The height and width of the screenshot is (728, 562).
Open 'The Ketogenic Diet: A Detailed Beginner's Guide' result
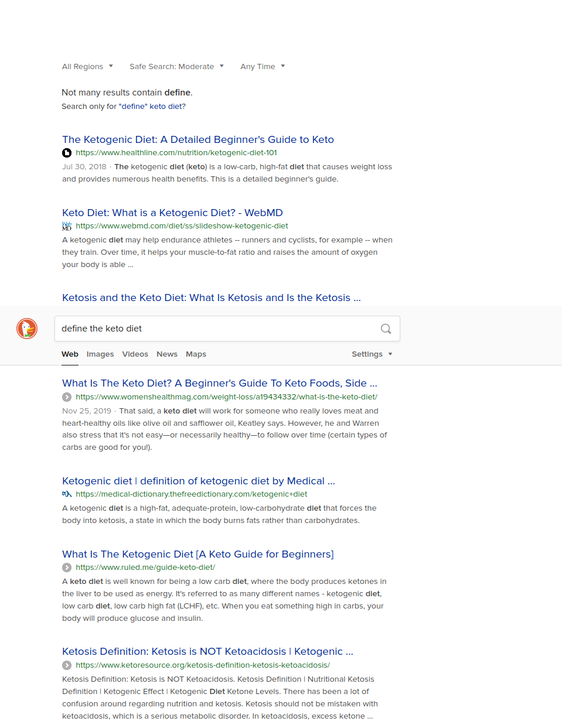pyautogui.click(x=198, y=139)
